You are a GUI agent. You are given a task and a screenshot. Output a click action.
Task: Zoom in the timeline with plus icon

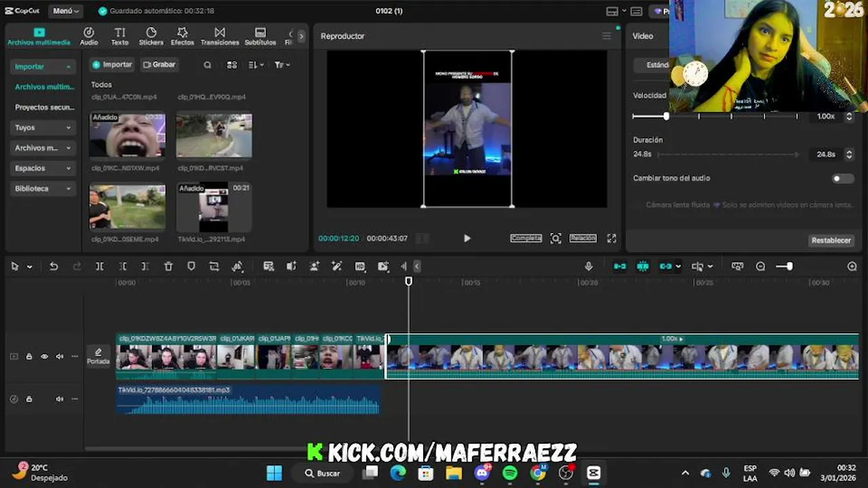tap(852, 266)
